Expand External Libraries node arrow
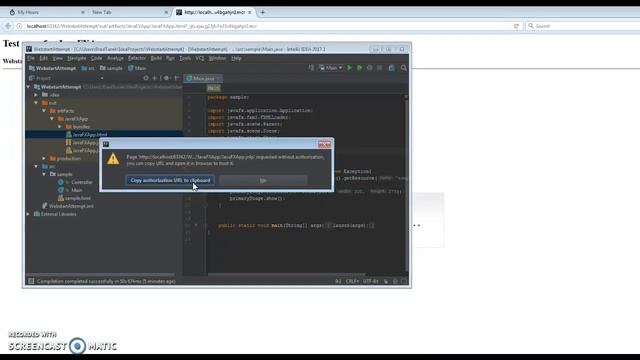Image resolution: width=640 pixels, height=360 pixels. (x=28, y=214)
